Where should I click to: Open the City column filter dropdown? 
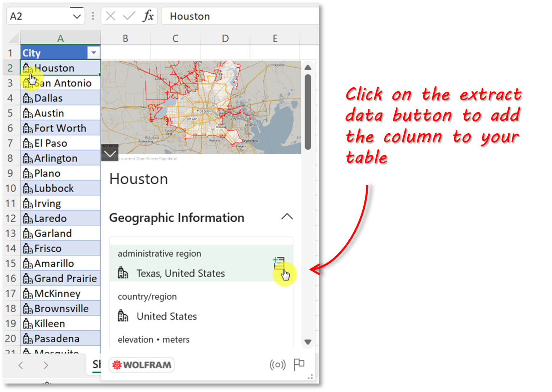tap(93, 52)
